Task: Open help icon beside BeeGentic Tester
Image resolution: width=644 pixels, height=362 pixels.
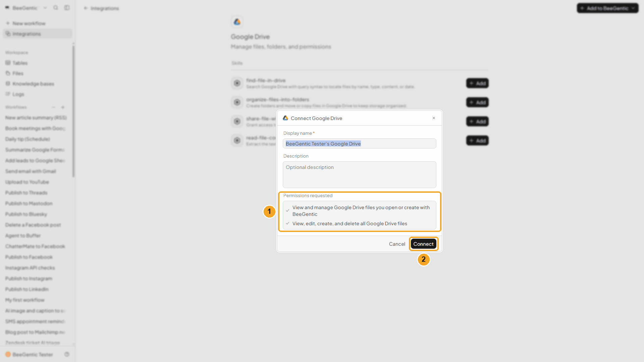Action: click(67, 354)
